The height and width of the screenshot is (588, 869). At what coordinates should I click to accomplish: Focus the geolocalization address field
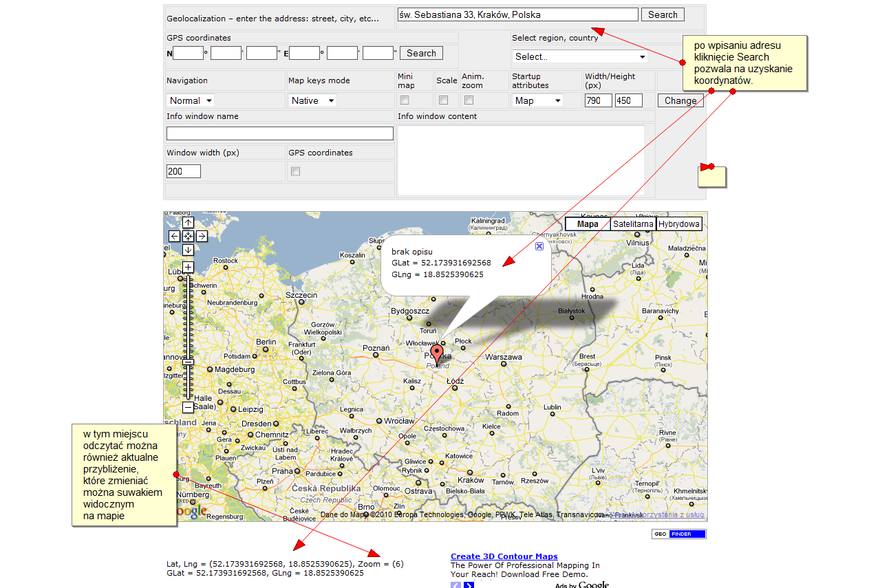[x=517, y=14]
